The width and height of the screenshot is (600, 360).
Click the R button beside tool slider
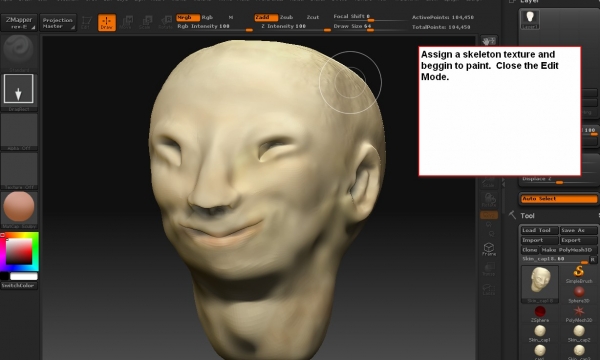tap(593, 259)
